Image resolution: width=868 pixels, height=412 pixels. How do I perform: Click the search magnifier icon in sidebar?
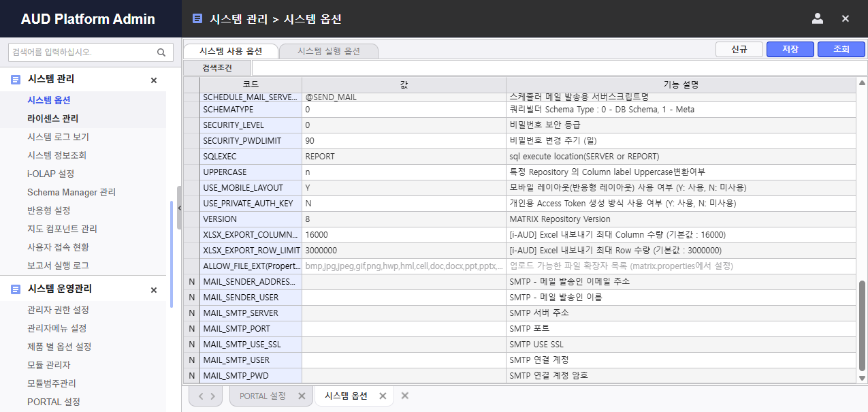tap(161, 52)
